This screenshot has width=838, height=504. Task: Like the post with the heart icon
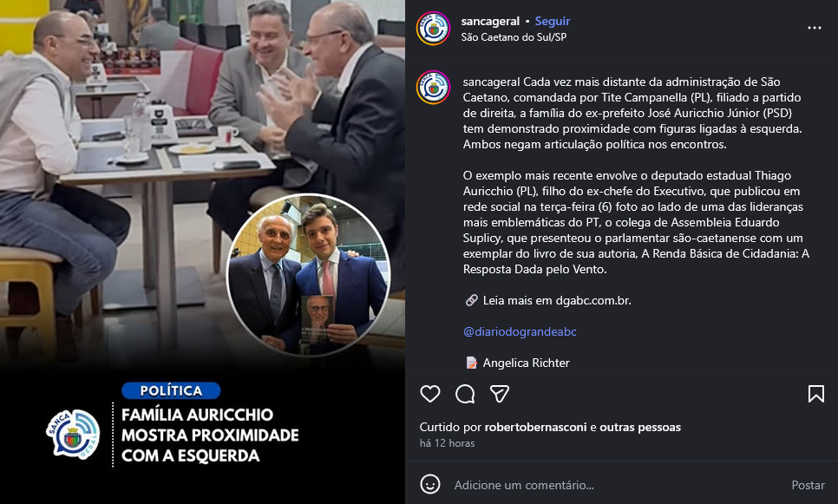pos(430,394)
